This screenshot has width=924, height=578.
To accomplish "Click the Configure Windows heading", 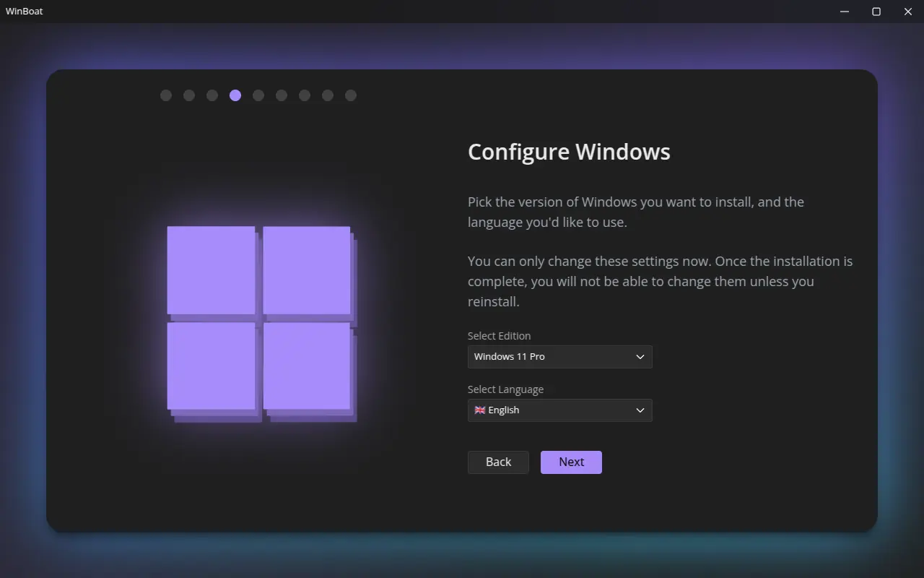I will [569, 152].
